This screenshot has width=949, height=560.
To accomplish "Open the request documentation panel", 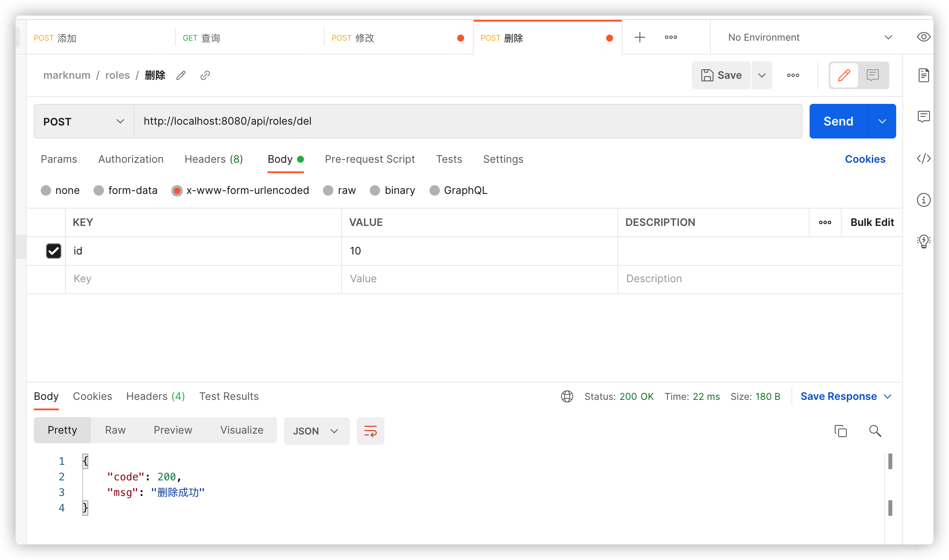I will 923,75.
